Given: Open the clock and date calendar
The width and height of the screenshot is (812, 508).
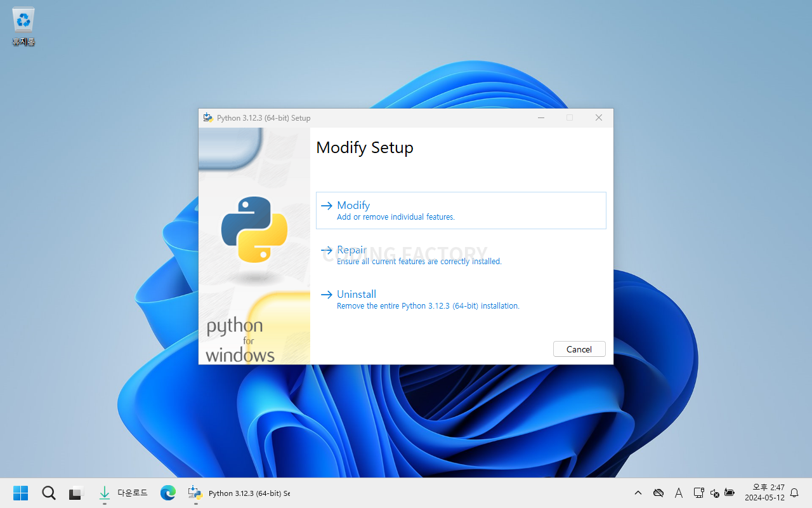Looking at the screenshot, I should tap(764, 493).
